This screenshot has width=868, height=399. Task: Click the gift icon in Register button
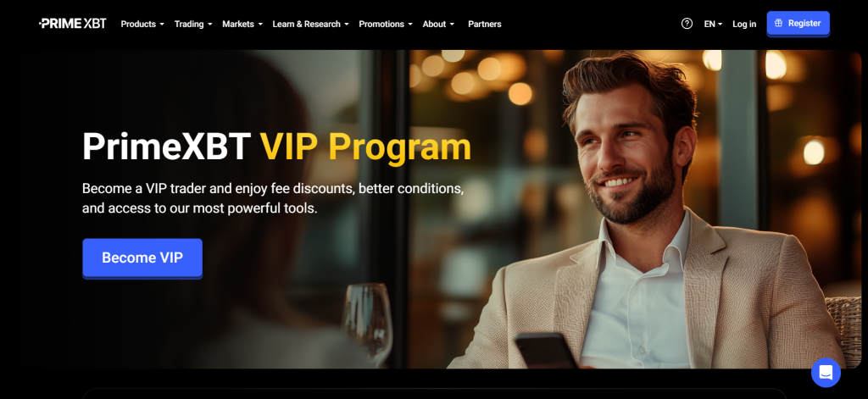[778, 23]
